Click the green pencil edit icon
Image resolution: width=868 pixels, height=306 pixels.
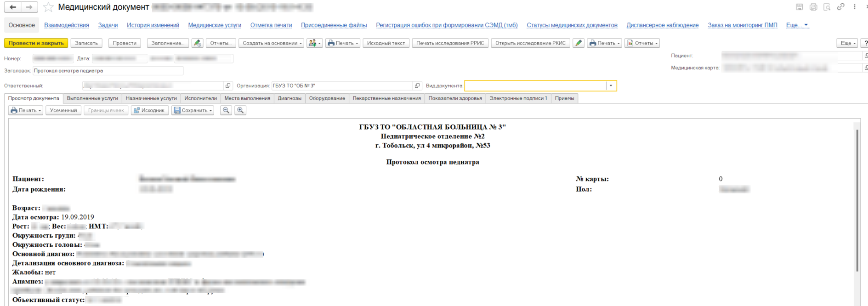point(579,43)
